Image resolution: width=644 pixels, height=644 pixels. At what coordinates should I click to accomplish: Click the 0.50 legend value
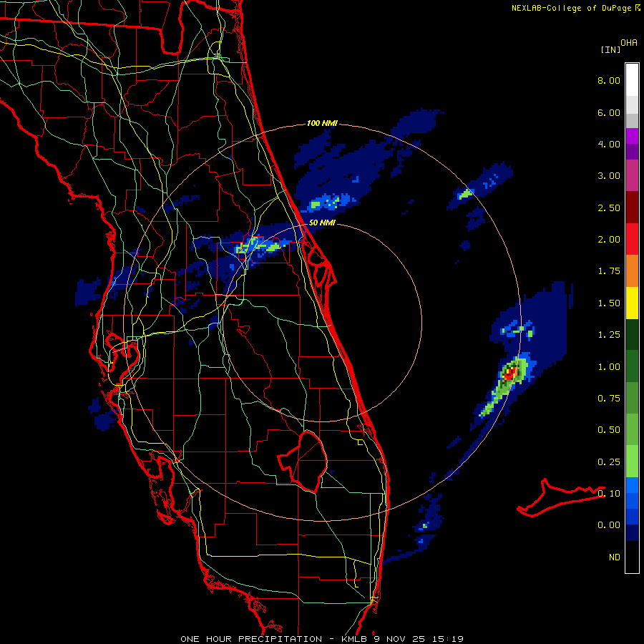(609, 430)
